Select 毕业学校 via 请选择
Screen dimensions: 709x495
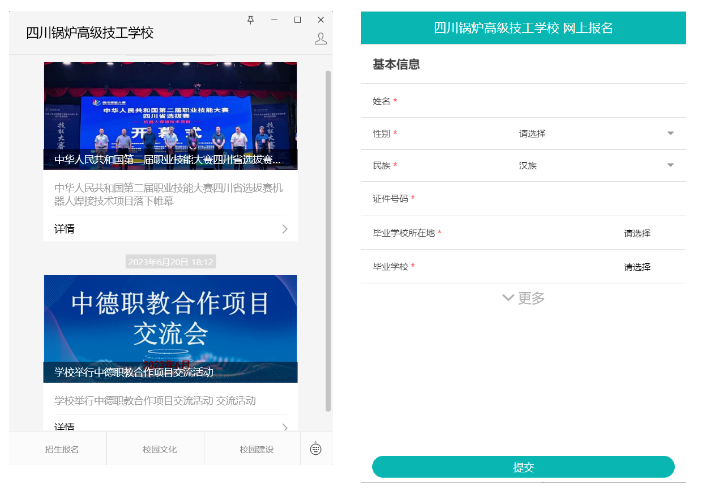pyautogui.click(x=637, y=267)
